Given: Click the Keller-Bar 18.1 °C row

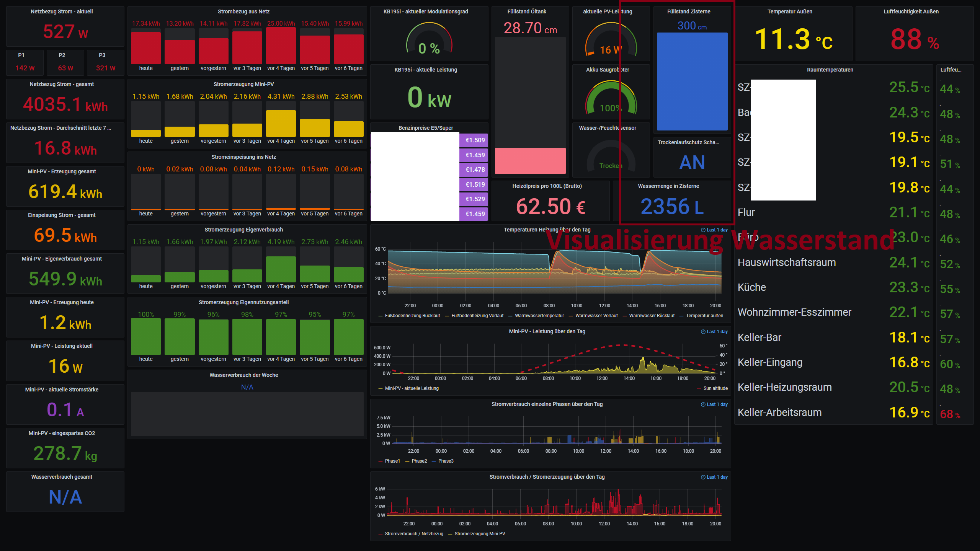Looking at the screenshot, I should click(x=834, y=337).
